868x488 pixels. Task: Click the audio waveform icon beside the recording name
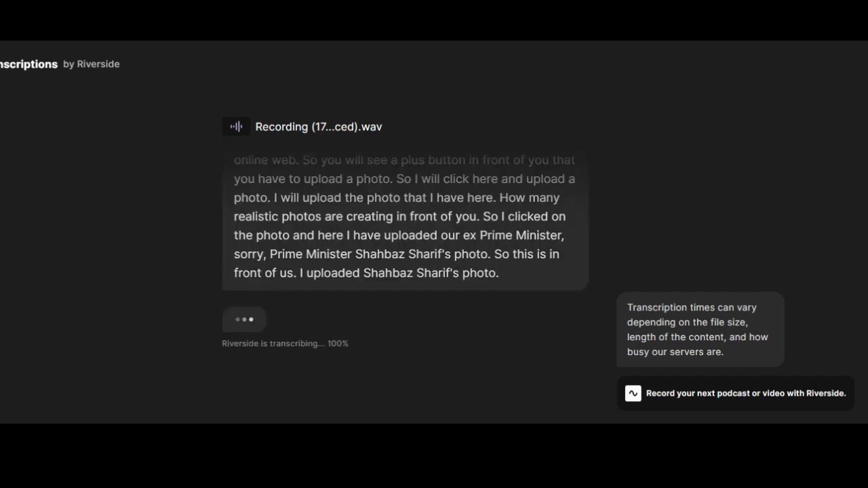pos(236,127)
